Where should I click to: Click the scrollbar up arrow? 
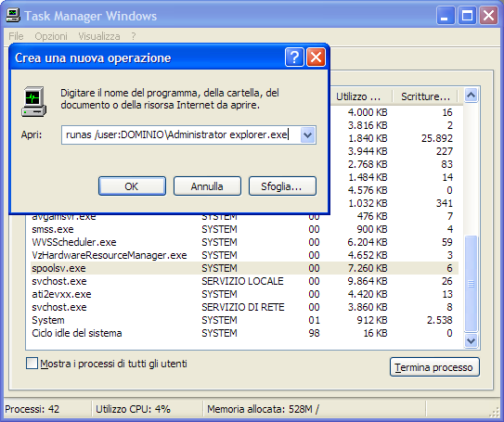point(472,95)
